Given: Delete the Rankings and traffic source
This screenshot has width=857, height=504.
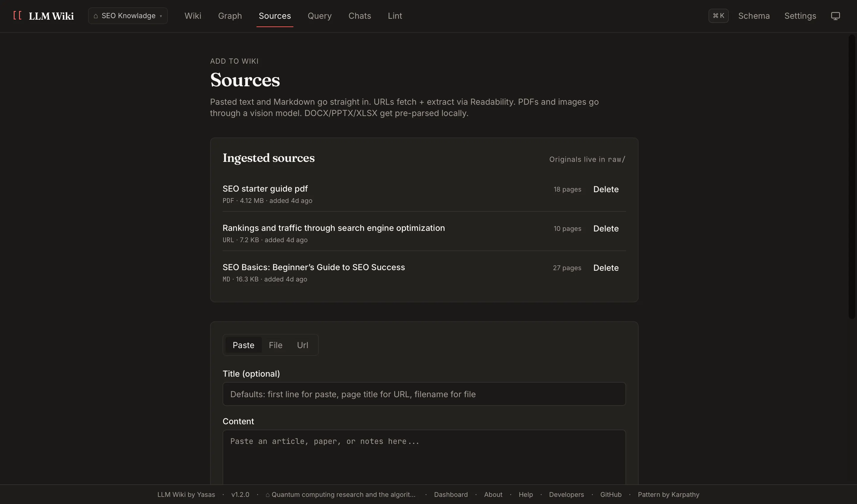Looking at the screenshot, I should tap(606, 228).
